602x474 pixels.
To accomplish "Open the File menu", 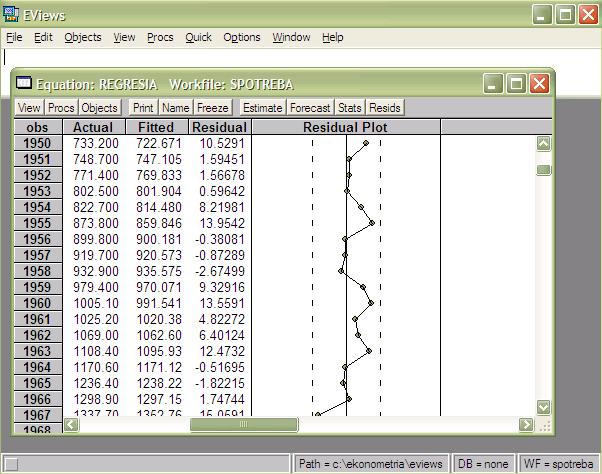I will 14,37.
